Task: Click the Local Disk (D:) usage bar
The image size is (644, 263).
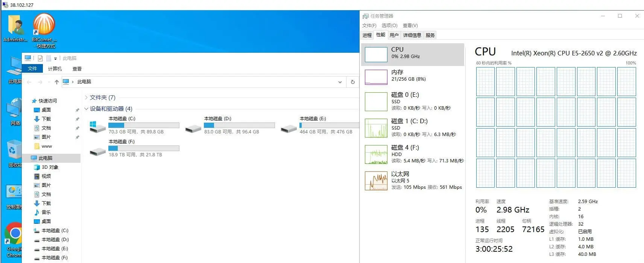Action: 239,125
